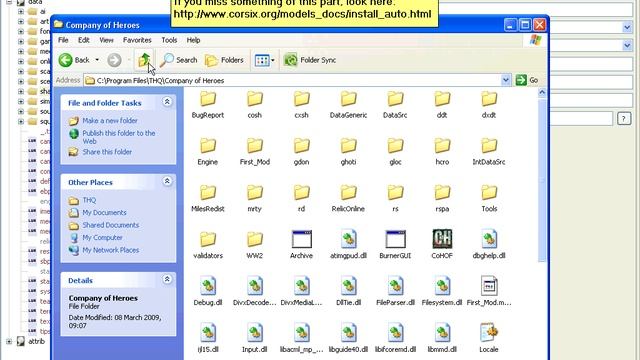Screen dimensions: 640x360
Task: Click the Back navigation button
Action: coord(74,60)
